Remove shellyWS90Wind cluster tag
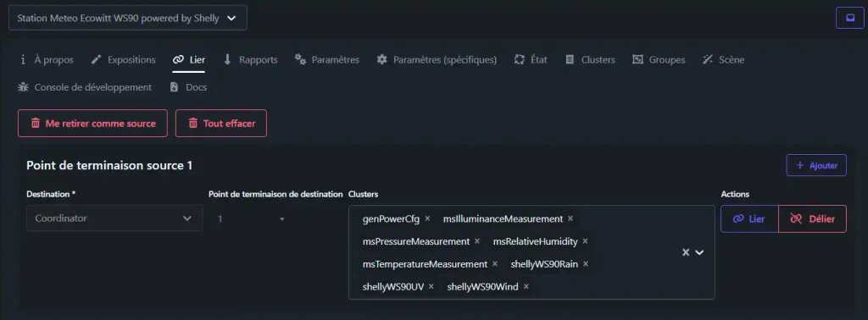 coord(526,287)
